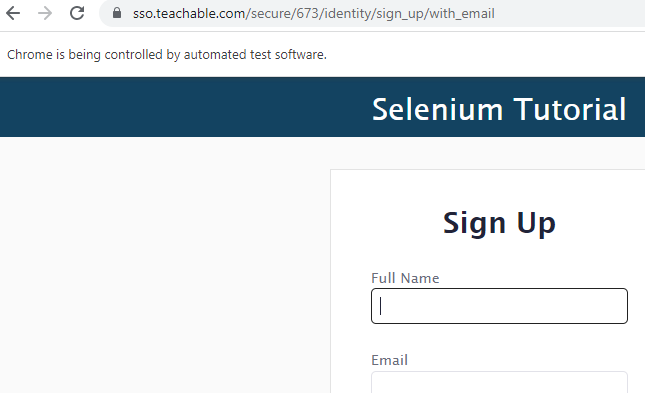Go back using the browser back arrow

(x=13, y=14)
